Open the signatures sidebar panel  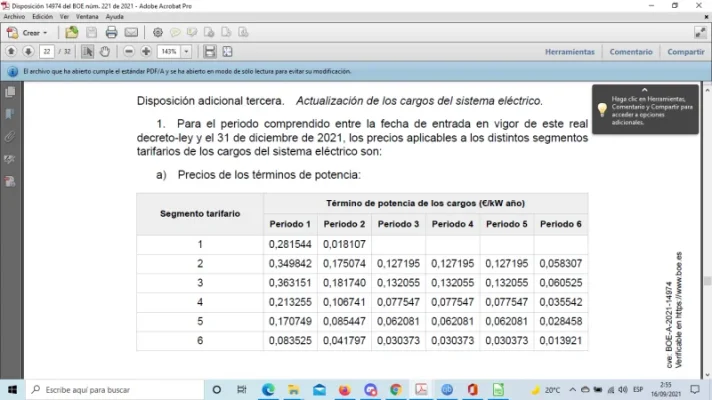10,159
